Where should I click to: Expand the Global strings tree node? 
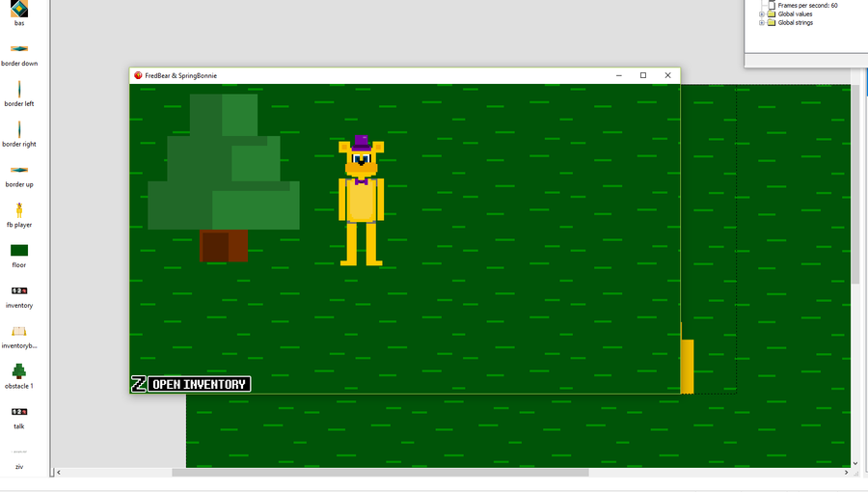point(762,23)
